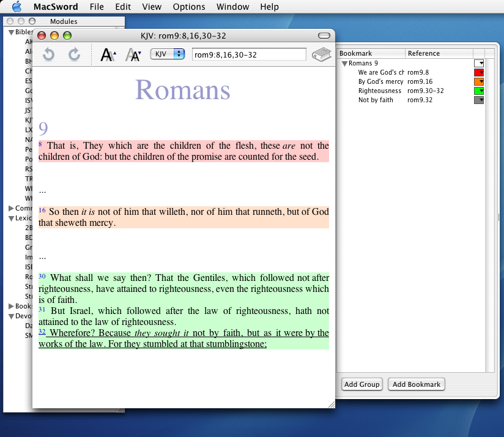Sort by the Bookmark column header
The height and width of the screenshot is (437, 504).
point(371,53)
